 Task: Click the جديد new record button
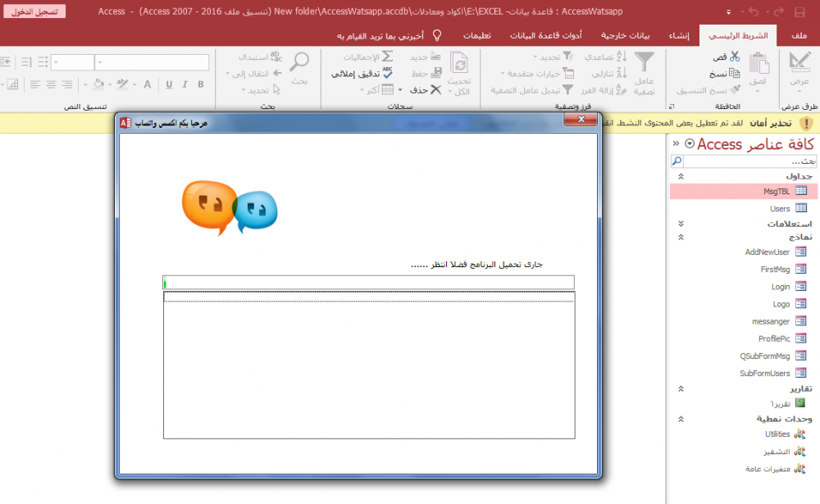425,57
